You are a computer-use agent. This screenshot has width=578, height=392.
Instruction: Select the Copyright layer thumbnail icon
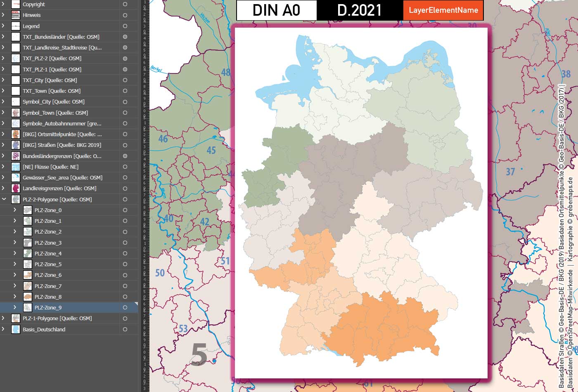point(15,4)
